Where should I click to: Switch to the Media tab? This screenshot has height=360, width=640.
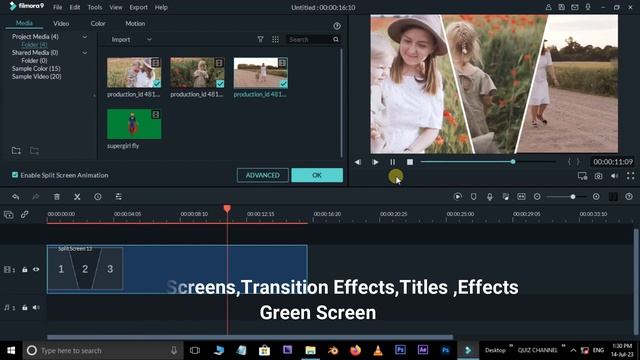click(x=24, y=23)
